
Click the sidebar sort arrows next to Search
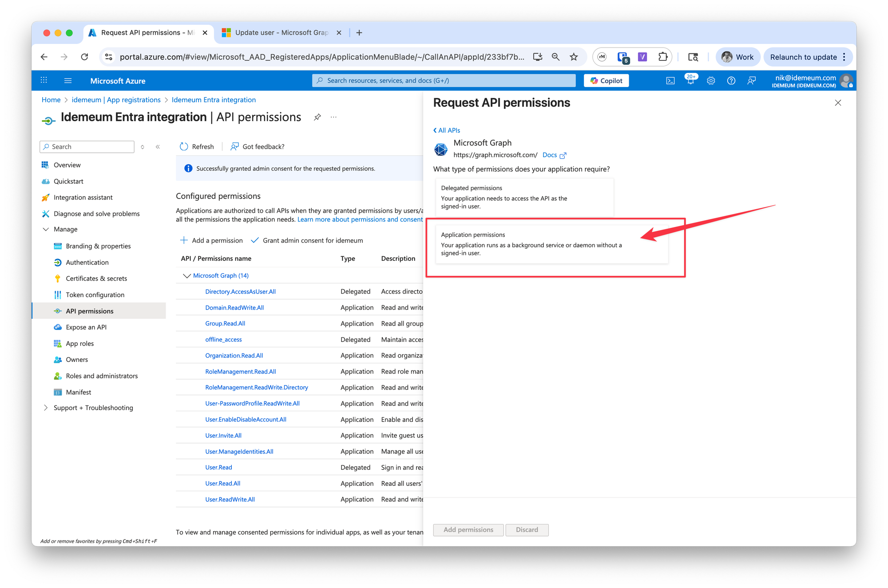click(x=143, y=147)
